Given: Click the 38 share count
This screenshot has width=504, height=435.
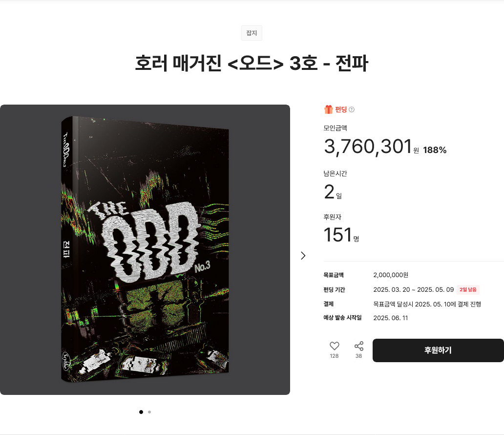Looking at the screenshot, I should (359, 356).
